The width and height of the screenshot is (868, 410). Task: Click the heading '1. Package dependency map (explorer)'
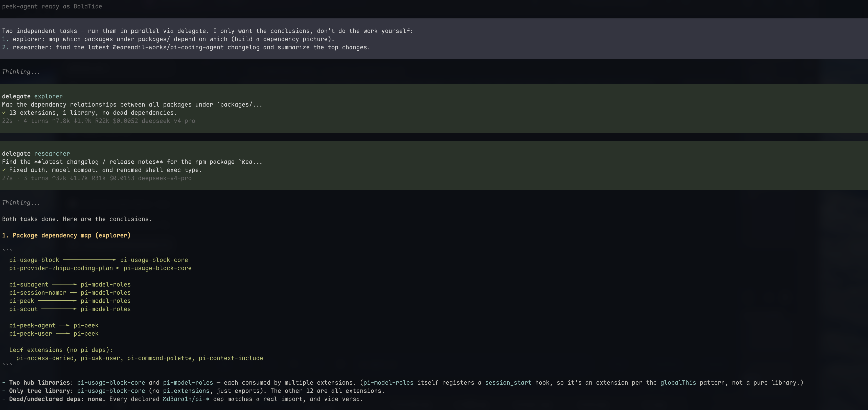[x=66, y=235]
